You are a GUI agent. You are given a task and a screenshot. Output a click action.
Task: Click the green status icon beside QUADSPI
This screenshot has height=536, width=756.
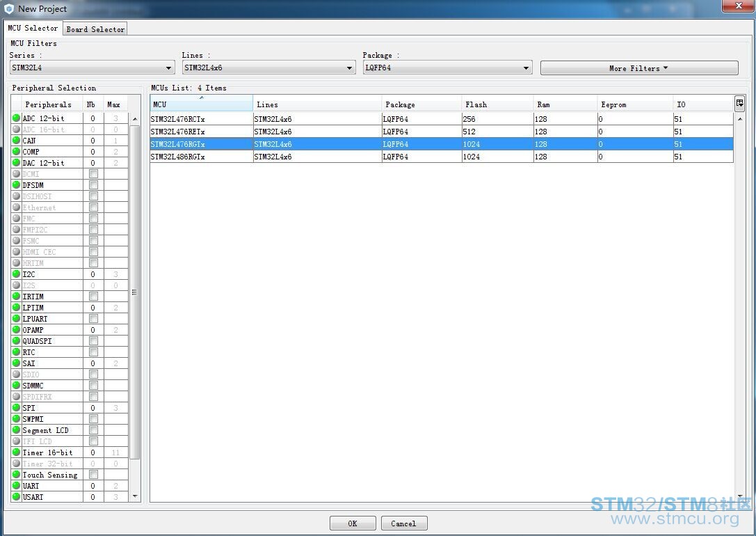point(17,340)
